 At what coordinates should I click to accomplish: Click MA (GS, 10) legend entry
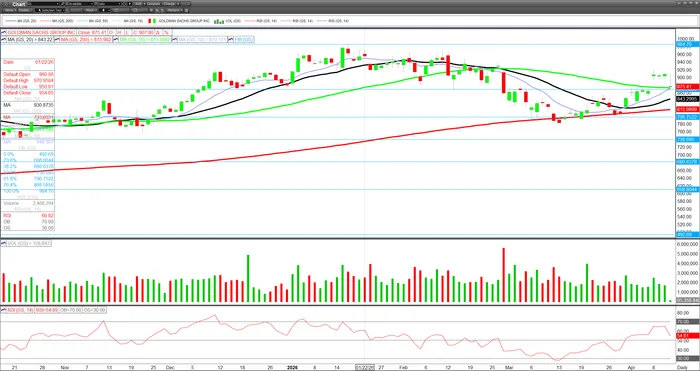[x=128, y=21]
